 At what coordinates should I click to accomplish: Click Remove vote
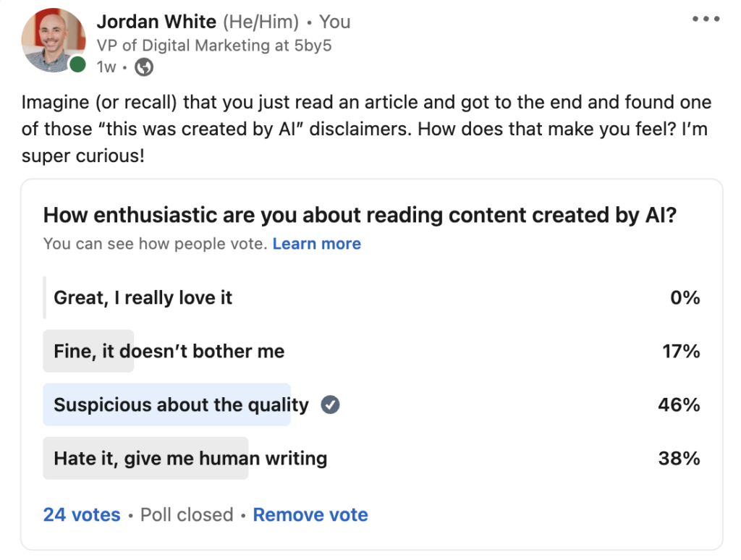coord(310,514)
